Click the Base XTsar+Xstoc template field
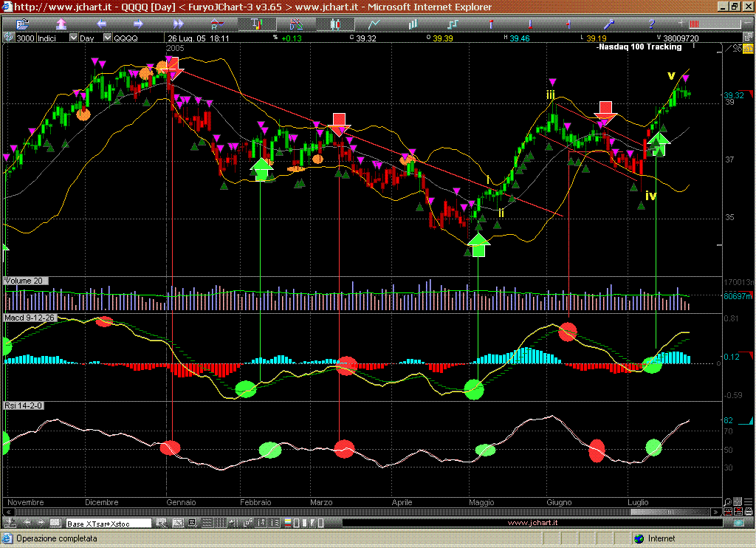 point(108,524)
